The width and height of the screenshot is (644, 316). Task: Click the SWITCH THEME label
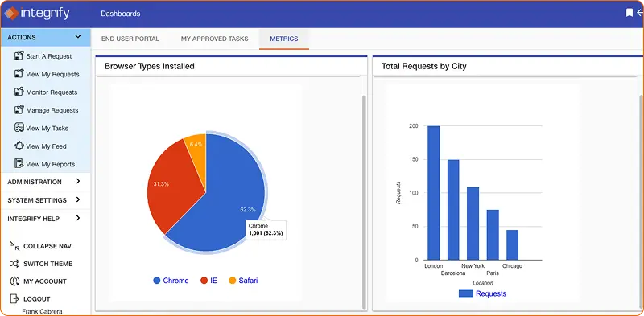click(x=47, y=264)
